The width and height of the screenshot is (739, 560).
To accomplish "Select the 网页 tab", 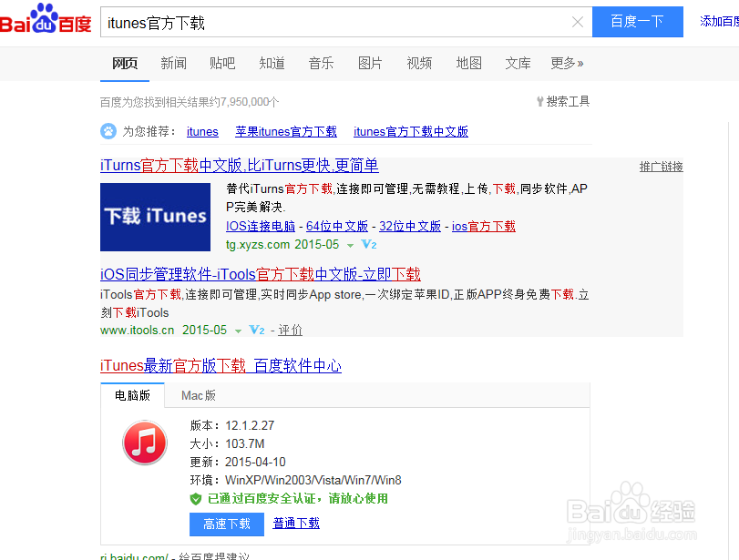I will pos(125,63).
